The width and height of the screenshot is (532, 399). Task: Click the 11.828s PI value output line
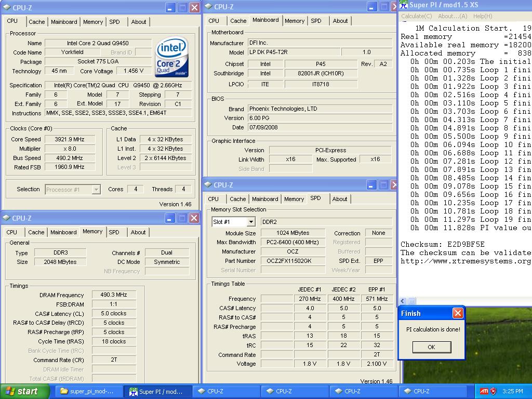[x=470, y=228]
